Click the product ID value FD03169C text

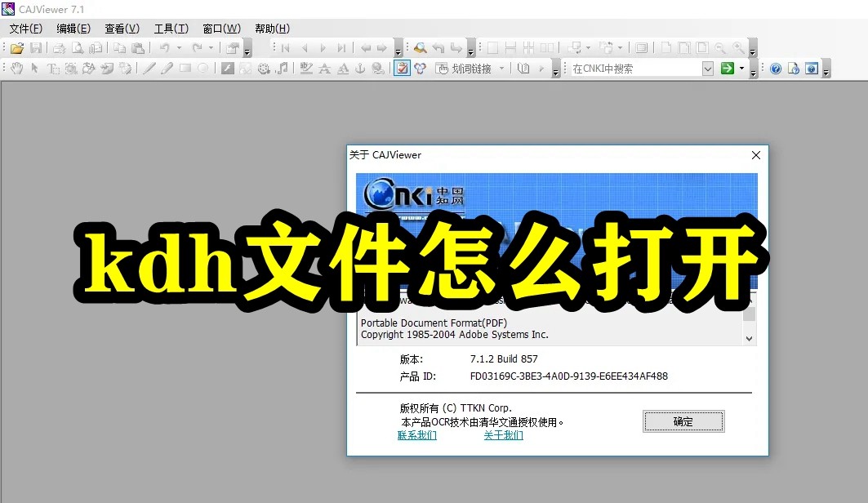point(568,376)
